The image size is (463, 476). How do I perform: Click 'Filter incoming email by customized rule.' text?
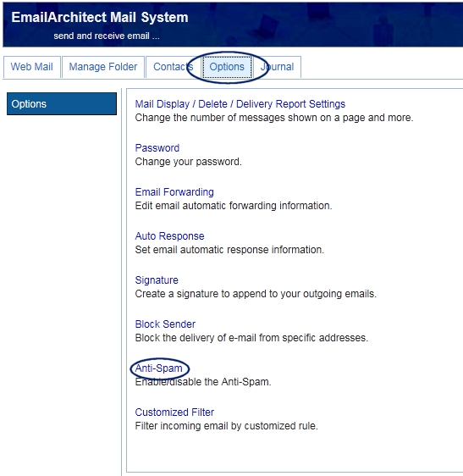(x=226, y=426)
